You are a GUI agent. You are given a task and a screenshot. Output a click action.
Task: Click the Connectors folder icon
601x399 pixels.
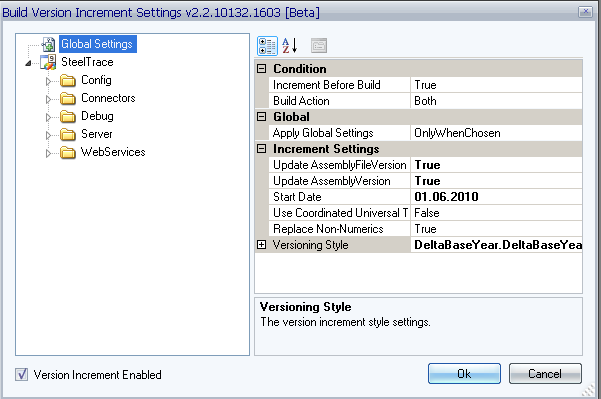tap(68, 99)
